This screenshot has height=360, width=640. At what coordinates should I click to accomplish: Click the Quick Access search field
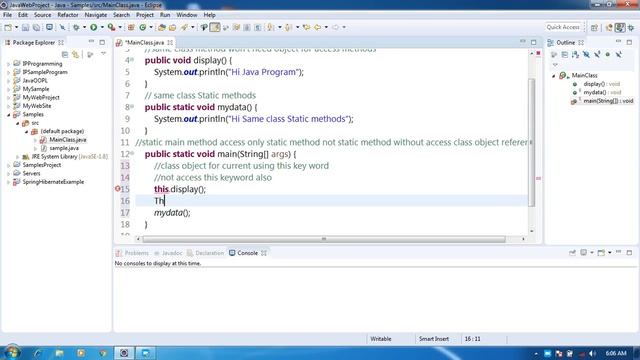563,27
